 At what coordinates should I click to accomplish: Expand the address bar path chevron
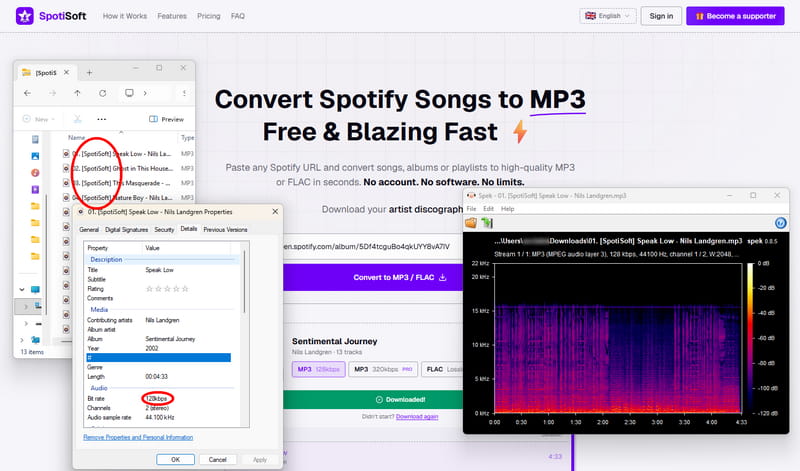(145, 93)
